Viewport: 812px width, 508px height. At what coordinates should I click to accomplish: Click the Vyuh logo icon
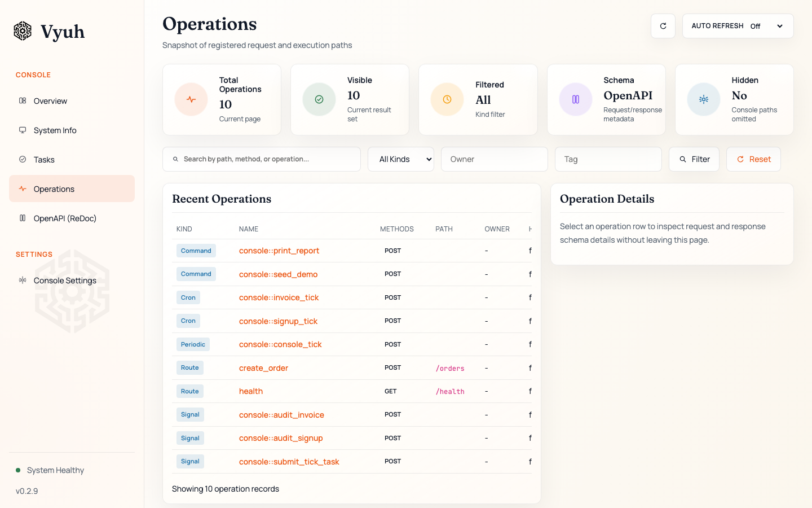[x=23, y=31]
